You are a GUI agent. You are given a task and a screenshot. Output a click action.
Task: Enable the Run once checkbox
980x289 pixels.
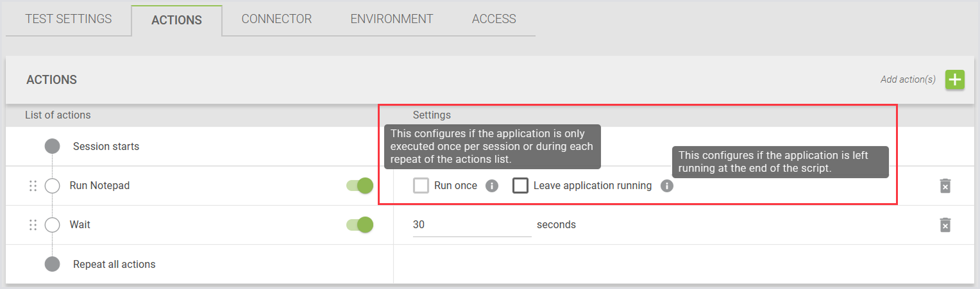point(421,186)
